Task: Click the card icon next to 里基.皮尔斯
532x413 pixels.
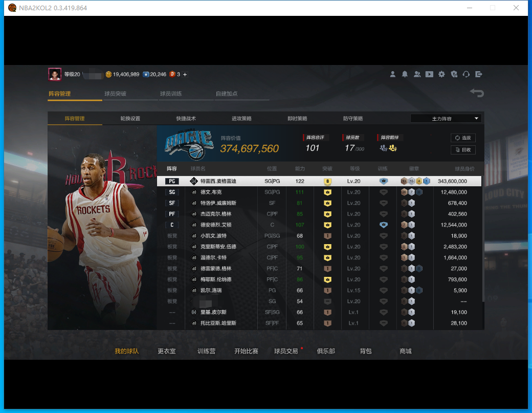Action: [194, 312]
